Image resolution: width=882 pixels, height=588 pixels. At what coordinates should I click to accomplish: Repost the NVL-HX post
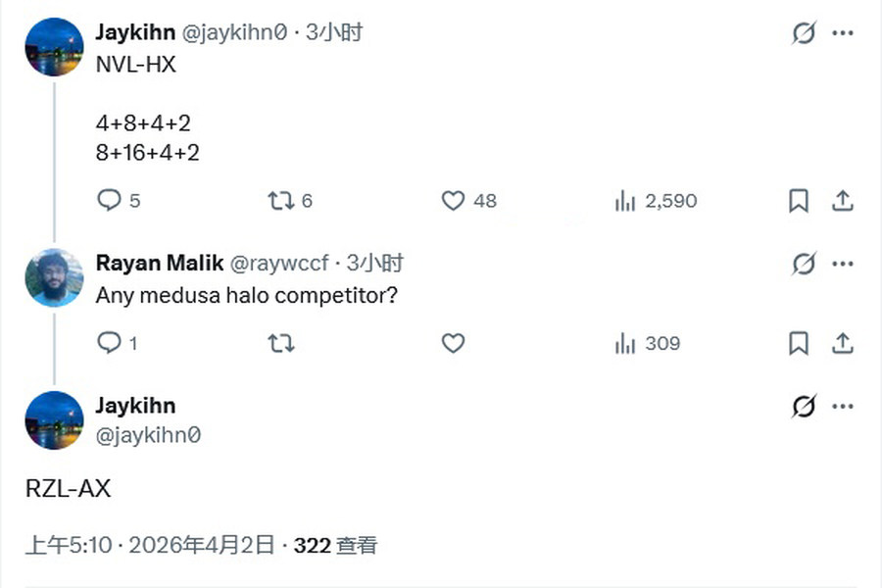[x=281, y=201]
